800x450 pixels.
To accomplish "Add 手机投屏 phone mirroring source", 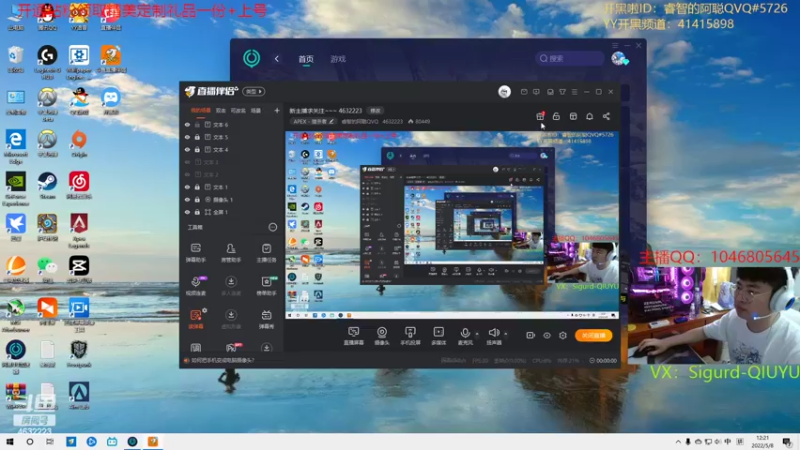I will 410,336.
